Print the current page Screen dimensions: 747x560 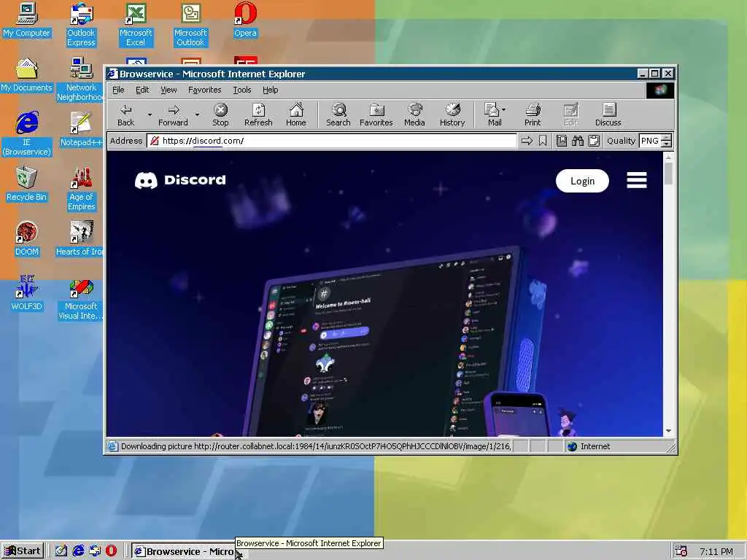click(x=533, y=114)
